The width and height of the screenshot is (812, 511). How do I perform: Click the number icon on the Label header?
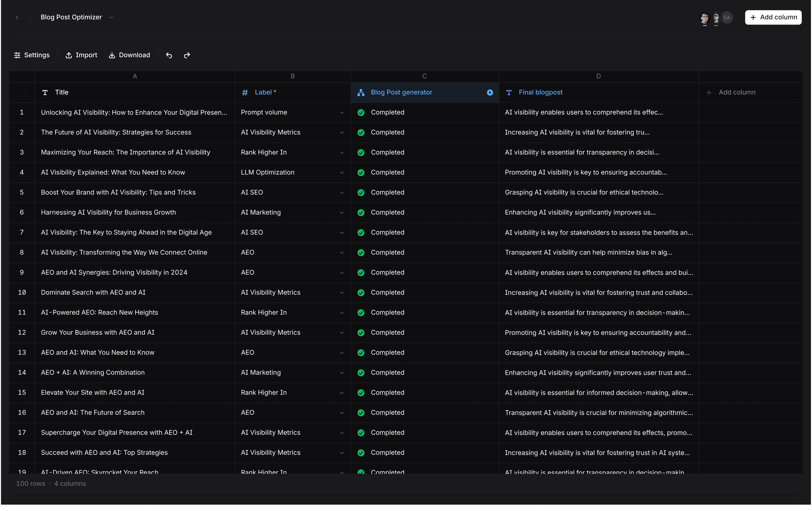tap(245, 92)
